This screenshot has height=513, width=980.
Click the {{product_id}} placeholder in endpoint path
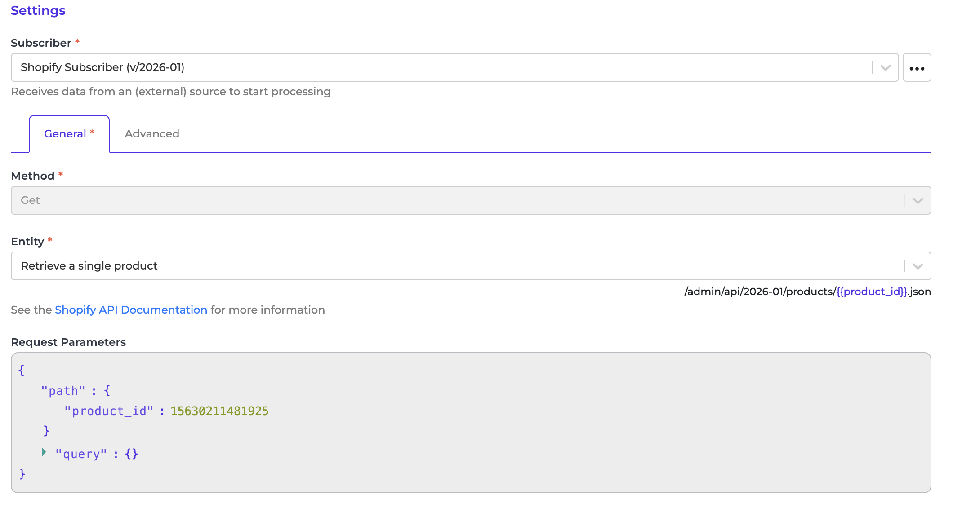coord(871,292)
